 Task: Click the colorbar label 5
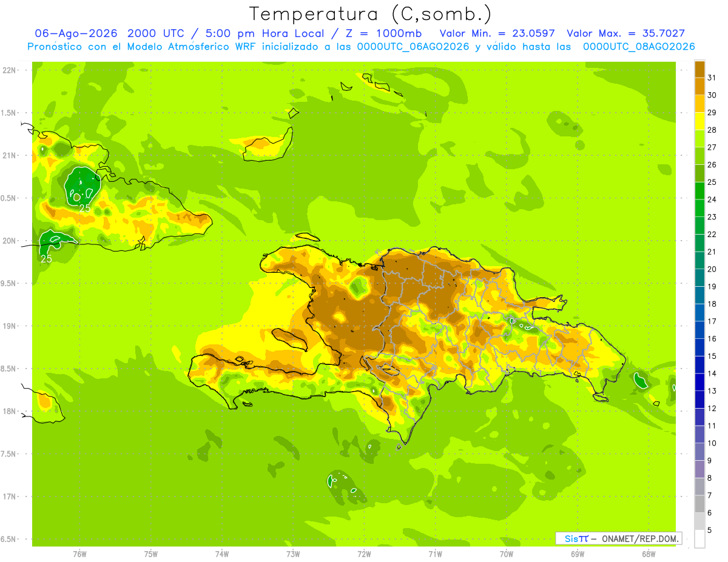coord(710,530)
